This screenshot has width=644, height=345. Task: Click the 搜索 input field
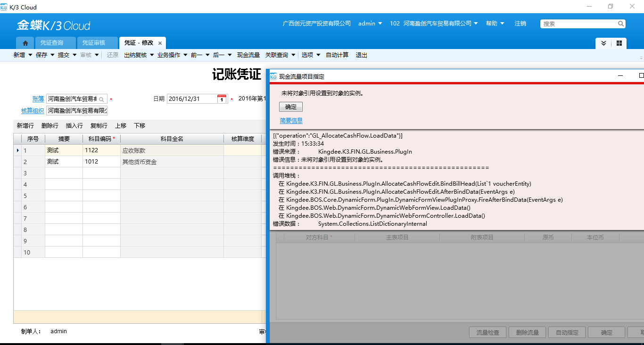pos(579,24)
